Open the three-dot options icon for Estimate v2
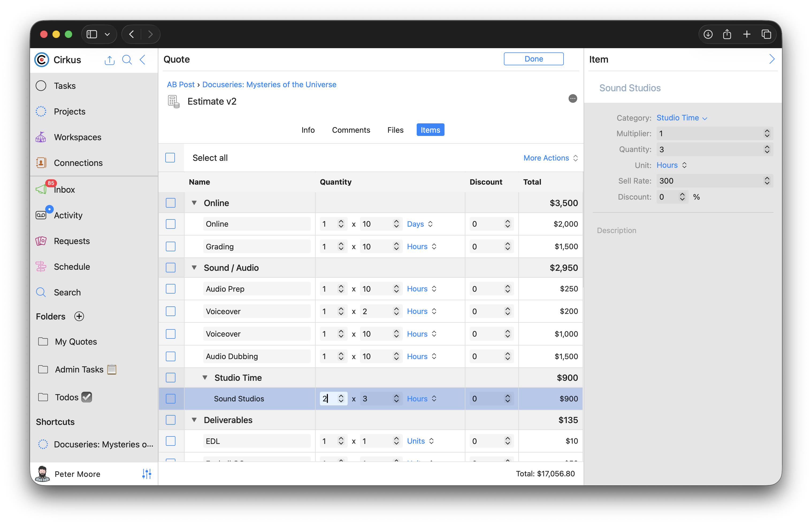This screenshot has height=525, width=812. (x=572, y=98)
